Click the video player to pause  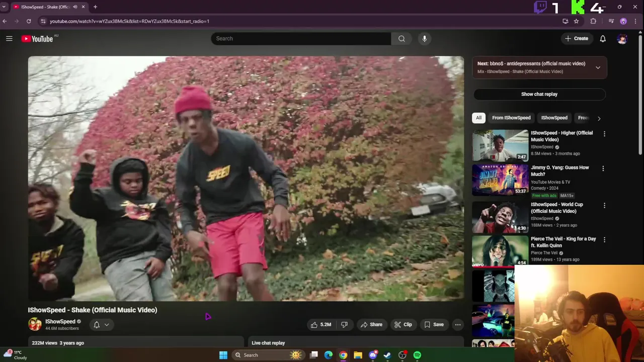click(x=246, y=178)
